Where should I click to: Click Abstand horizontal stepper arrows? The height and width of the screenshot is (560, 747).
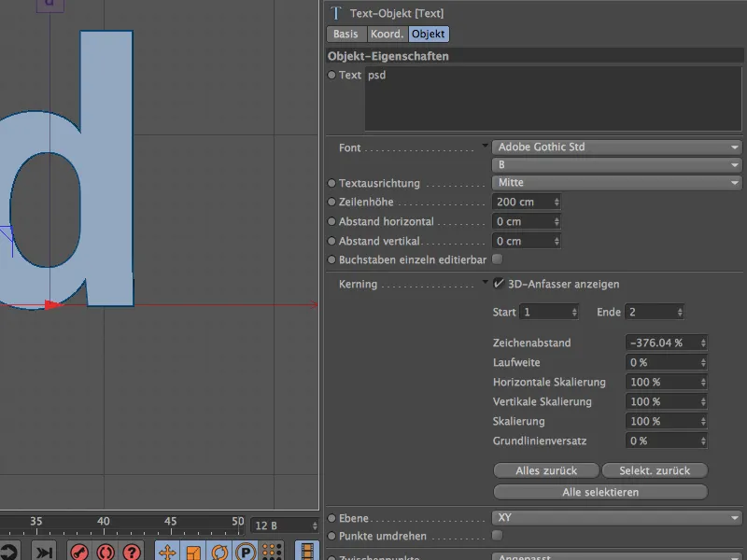[x=557, y=221]
